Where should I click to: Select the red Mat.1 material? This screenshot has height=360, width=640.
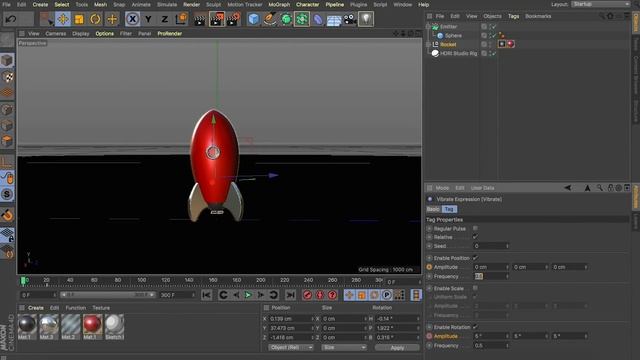click(92, 327)
